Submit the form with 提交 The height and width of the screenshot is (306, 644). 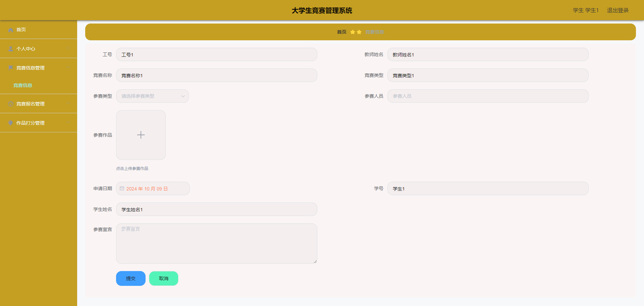click(131, 278)
